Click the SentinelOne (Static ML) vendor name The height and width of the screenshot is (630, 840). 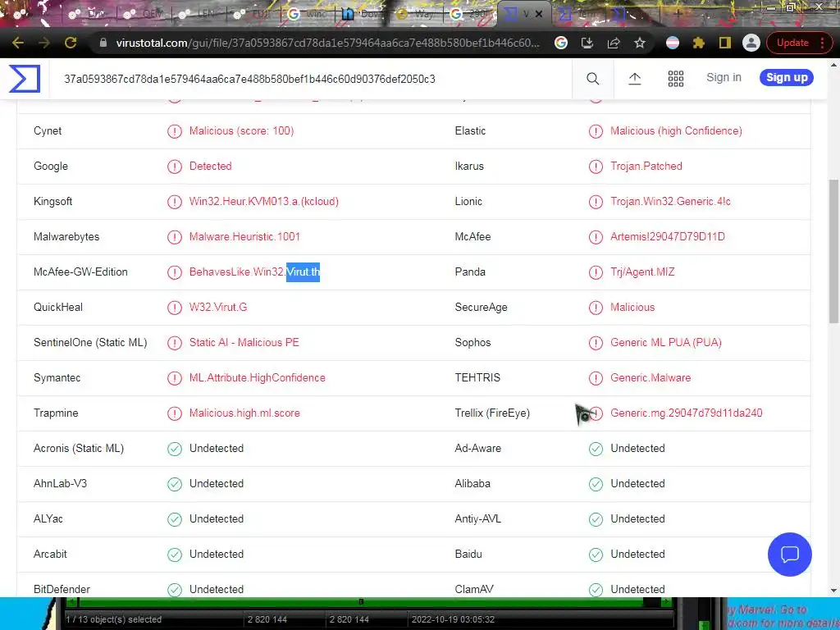[x=90, y=343]
